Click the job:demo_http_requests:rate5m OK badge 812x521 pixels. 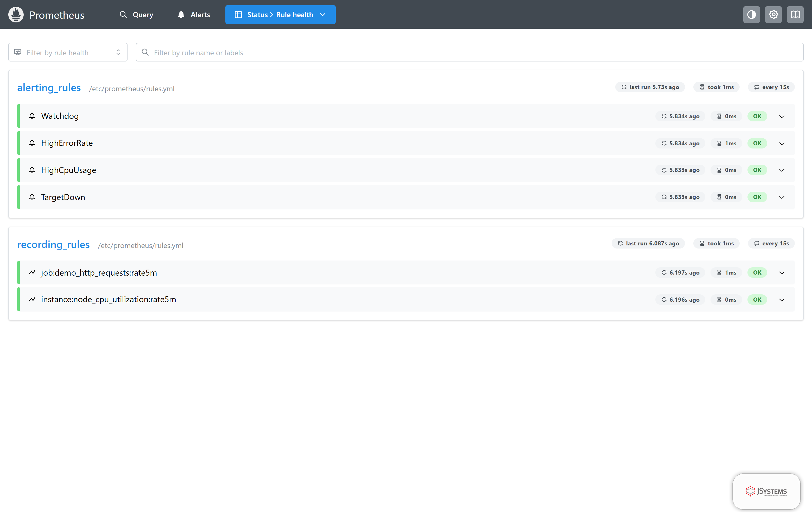pyautogui.click(x=757, y=272)
